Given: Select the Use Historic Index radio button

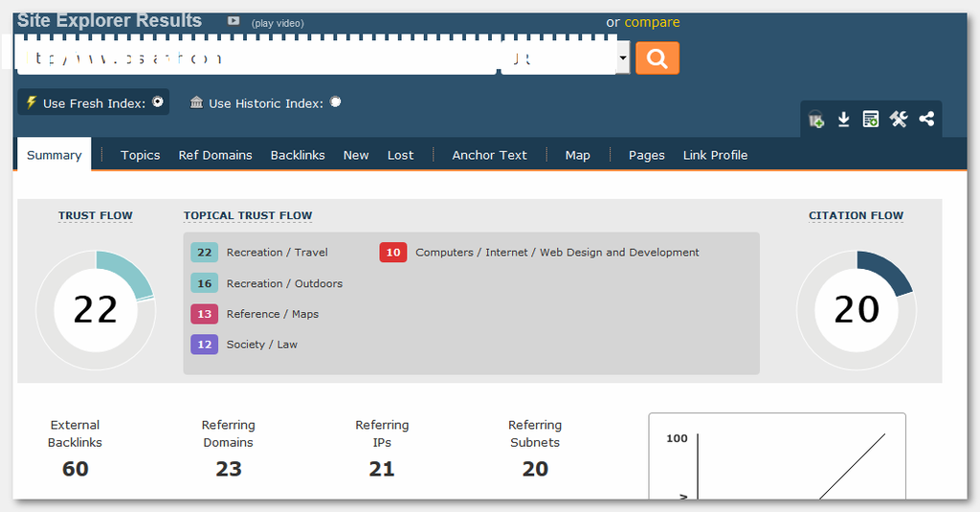Looking at the screenshot, I should [x=335, y=101].
